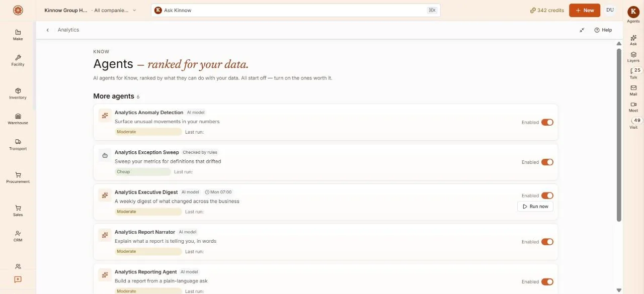Open the feedback chat icon at sidebar bottom
The height and width of the screenshot is (294, 644).
[x=18, y=279]
